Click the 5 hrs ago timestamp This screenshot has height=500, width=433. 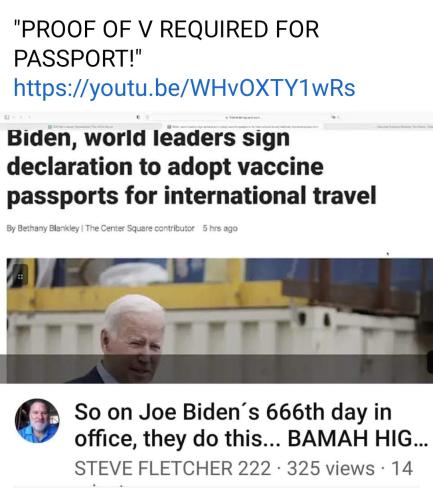click(x=220, y=228)
